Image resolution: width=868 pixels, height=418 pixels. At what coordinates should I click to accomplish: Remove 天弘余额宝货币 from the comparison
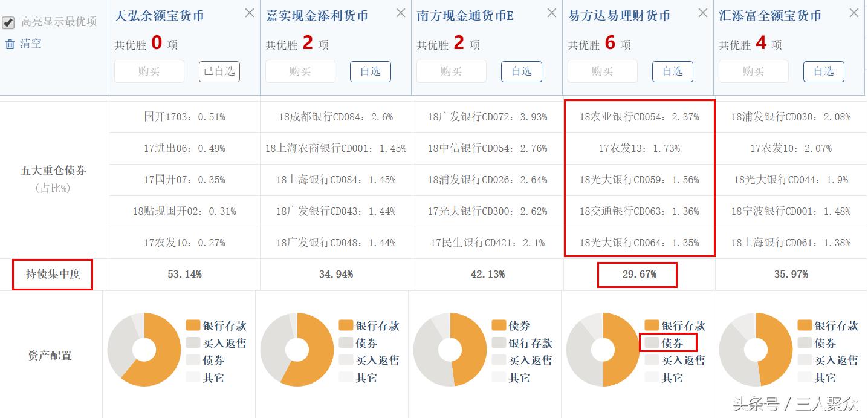250,12
